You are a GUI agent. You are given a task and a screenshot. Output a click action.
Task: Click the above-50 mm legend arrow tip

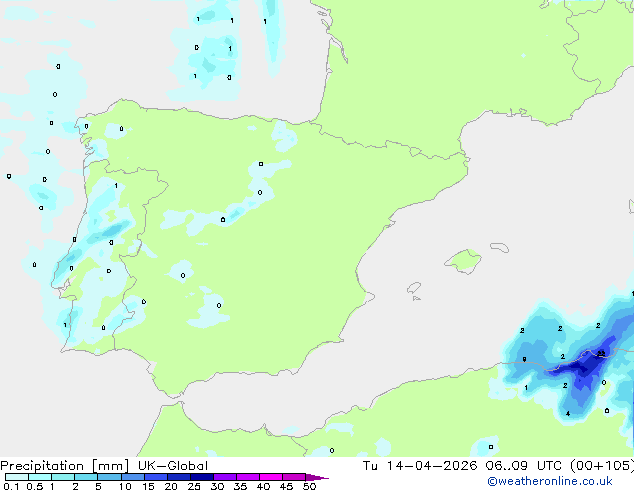pos(317,477)
